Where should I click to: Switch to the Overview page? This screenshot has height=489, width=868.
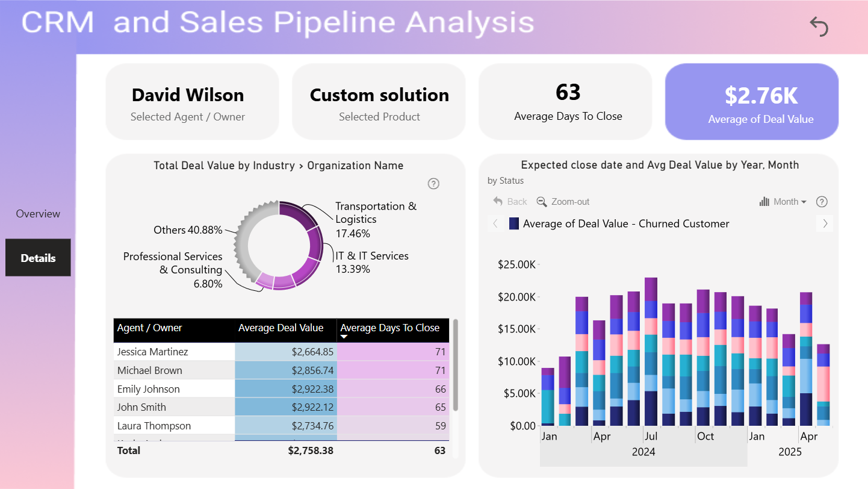(38, 214)
